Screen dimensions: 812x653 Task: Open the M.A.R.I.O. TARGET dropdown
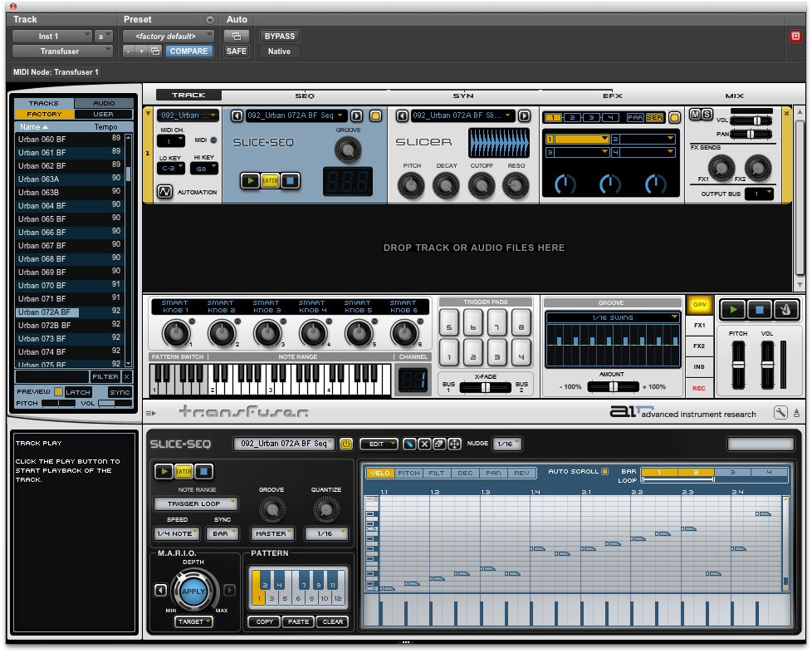(x=193, y=621)
